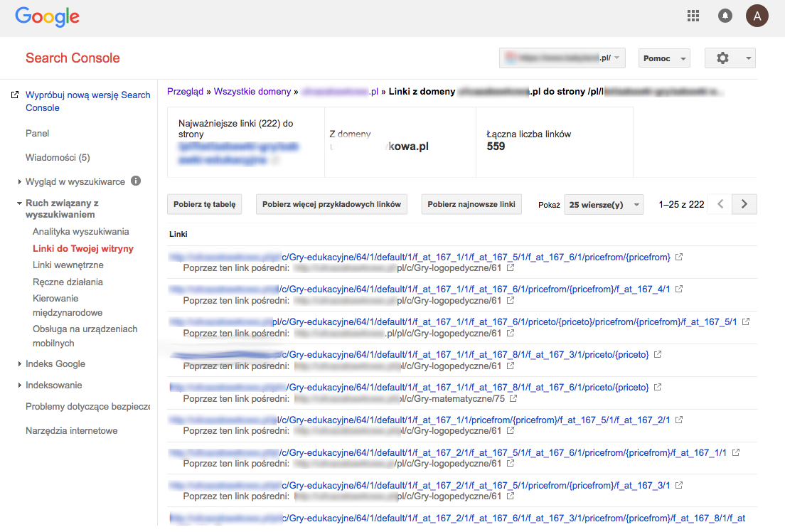
Task: Open the account avatar with letter A
Action: [x=757, y=16]
